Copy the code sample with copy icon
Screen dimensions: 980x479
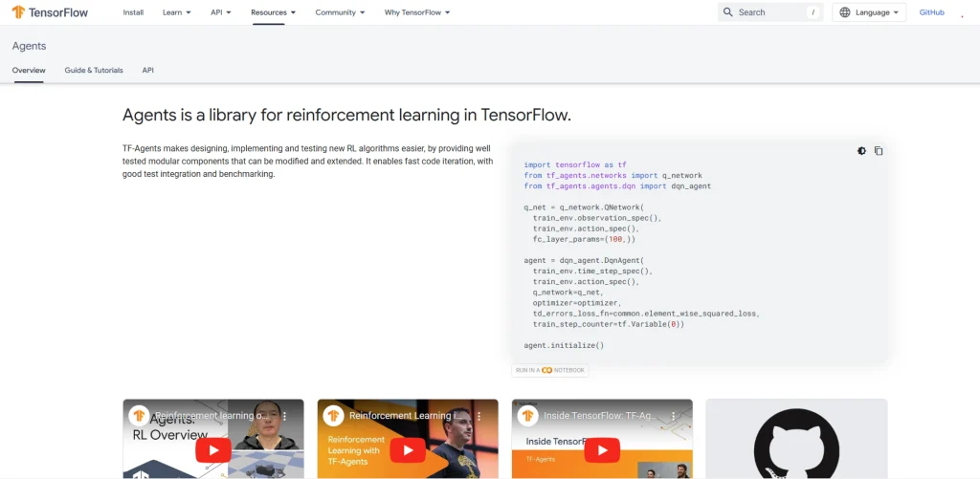coord(879,150)
